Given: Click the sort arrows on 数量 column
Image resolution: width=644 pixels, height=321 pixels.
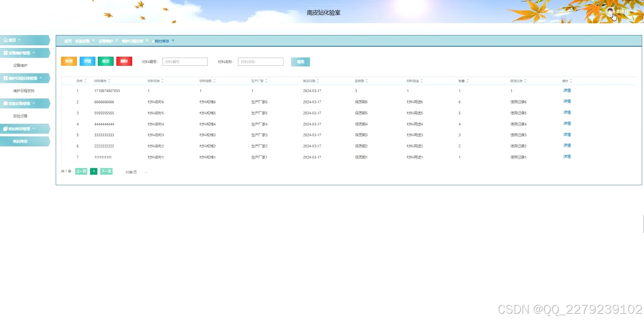Looking at the screenshot, I should coord(467,80).
